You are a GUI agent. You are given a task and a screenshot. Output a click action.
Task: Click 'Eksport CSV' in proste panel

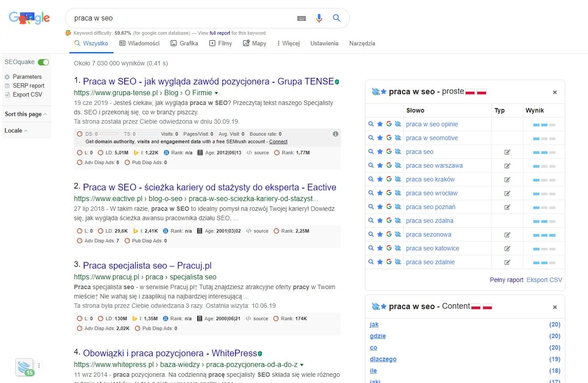(x=544, y=280)
